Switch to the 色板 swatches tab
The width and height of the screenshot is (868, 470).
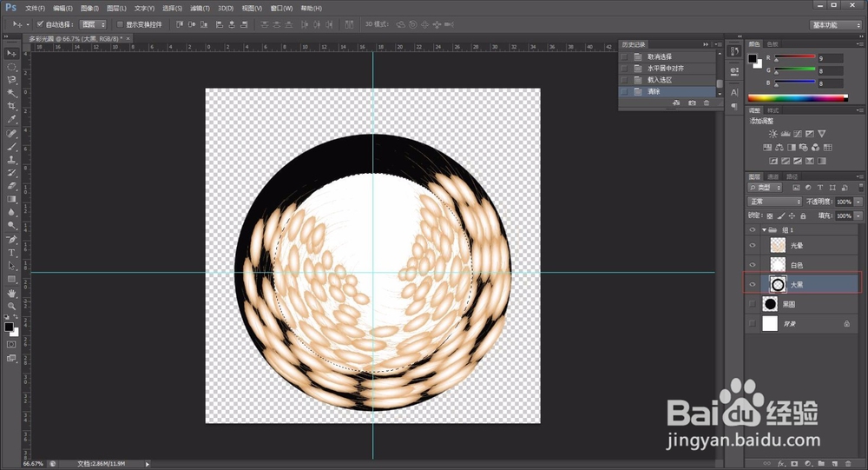pyautogui.click(x=773, y=43)
